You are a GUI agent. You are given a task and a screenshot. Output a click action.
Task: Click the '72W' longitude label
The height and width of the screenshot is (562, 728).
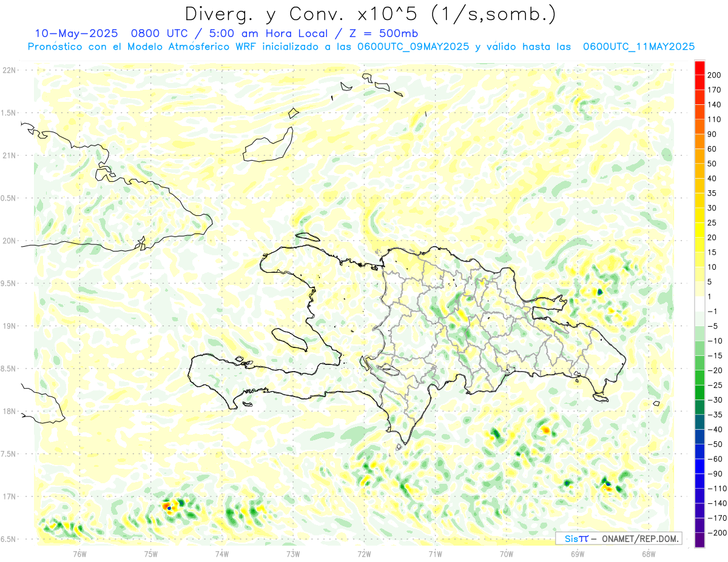pos(364,554)
